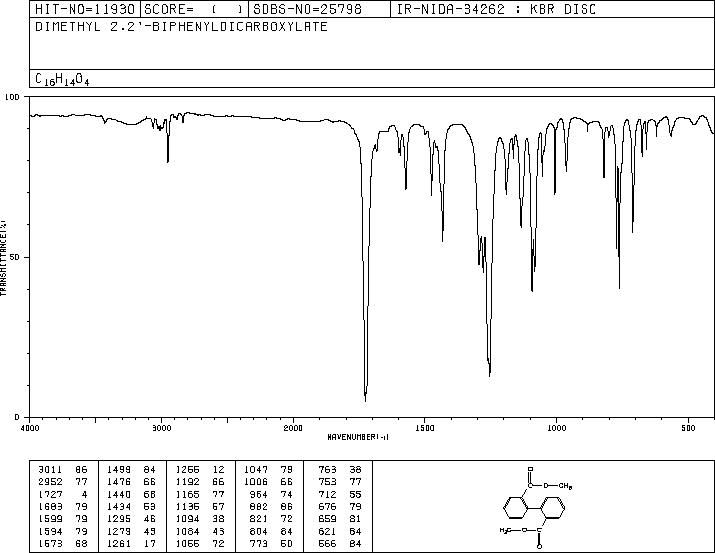Click the 1500 wavenumber axis tick label

pyautogui.click(x=425, y=428)
